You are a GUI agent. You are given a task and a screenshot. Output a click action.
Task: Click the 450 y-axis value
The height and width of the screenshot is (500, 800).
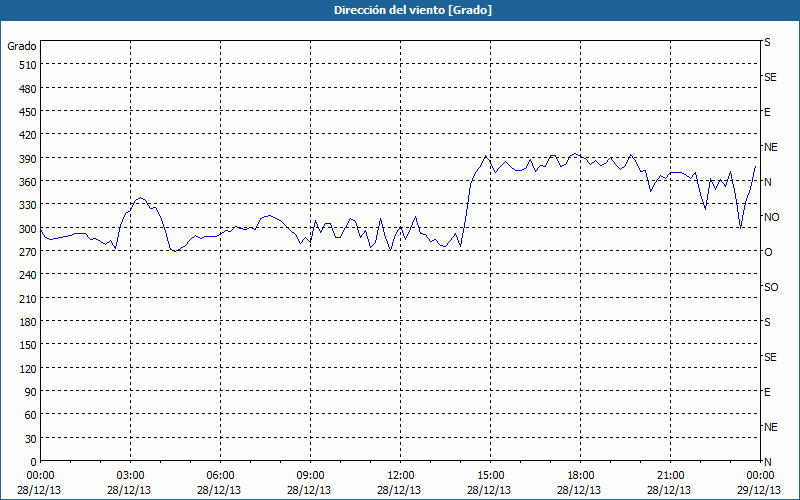29,112
